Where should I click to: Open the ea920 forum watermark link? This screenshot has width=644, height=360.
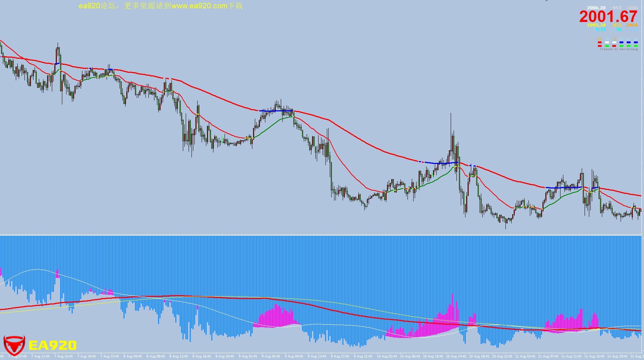161,6
